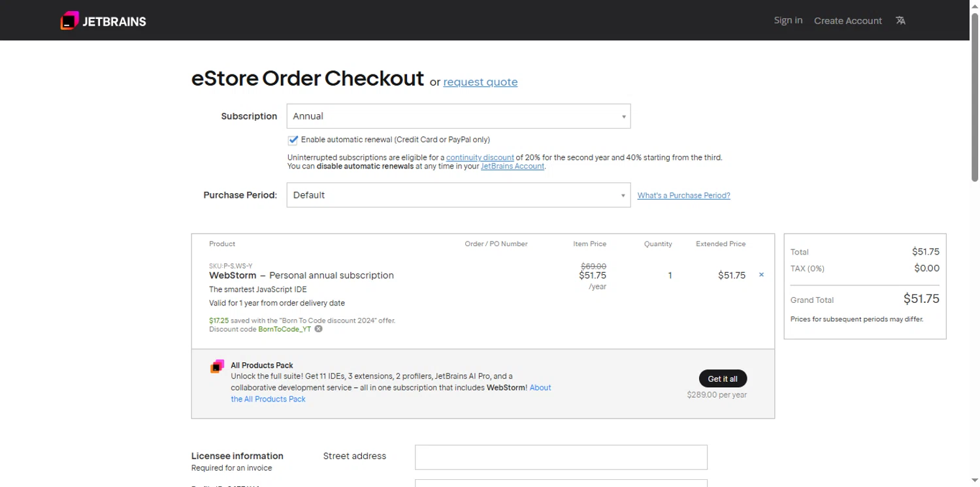
Task: Click the Grand Total $51.75 amount
Action: coord(921,299)
